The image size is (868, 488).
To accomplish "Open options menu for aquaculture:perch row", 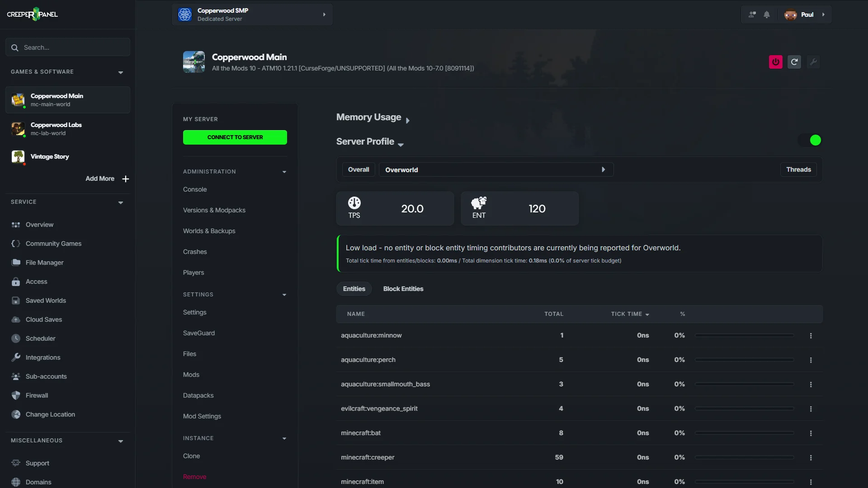I will point(811,360).
